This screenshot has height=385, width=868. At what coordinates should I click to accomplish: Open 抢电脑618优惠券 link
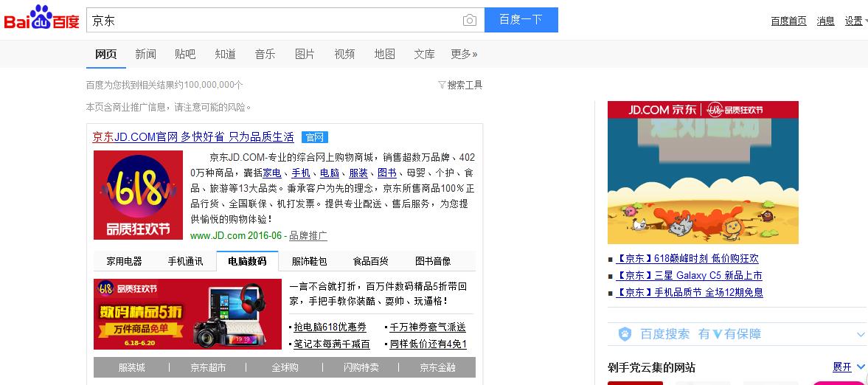[x=330, y=327]
